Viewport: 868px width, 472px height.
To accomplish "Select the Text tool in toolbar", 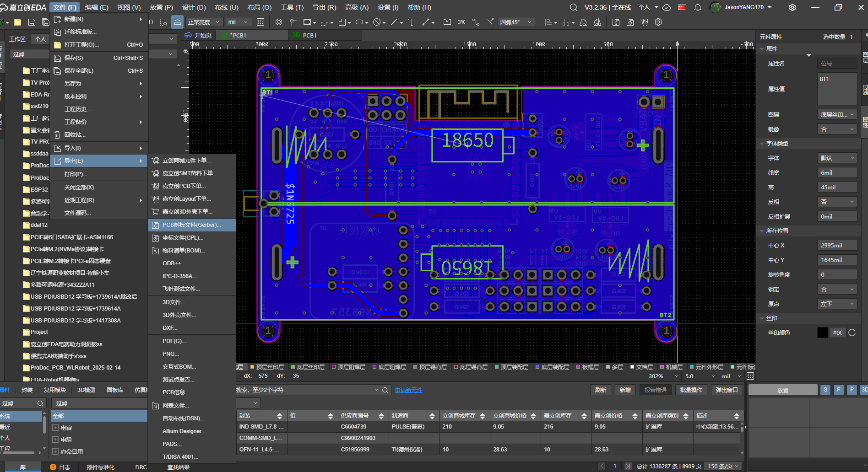I will point(411,22).
